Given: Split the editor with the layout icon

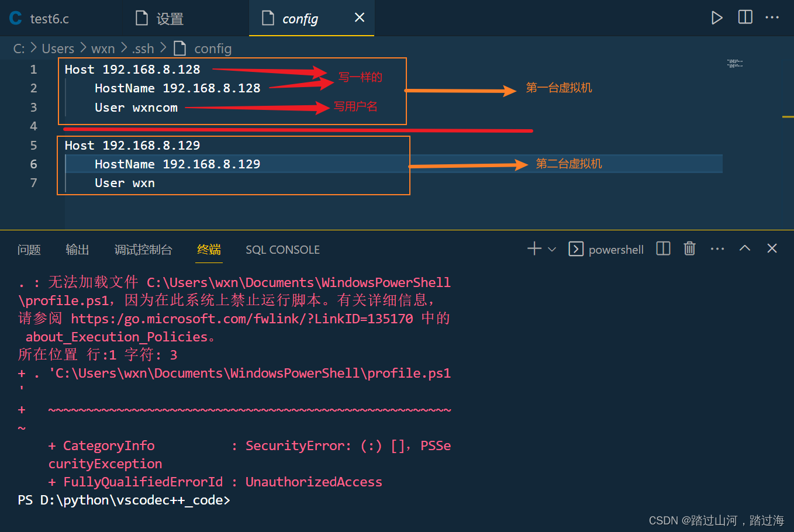Looking at the screenshot, I should (x=745, y=17).
